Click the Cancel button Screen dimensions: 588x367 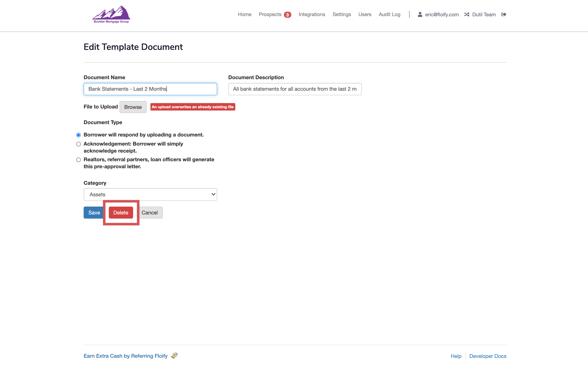[x=150, y=213]
